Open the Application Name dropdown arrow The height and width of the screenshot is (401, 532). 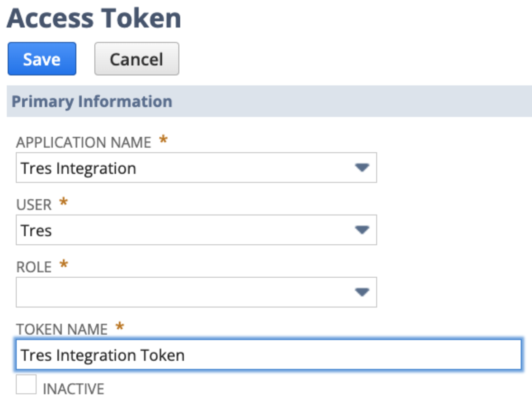coord(362,168)
